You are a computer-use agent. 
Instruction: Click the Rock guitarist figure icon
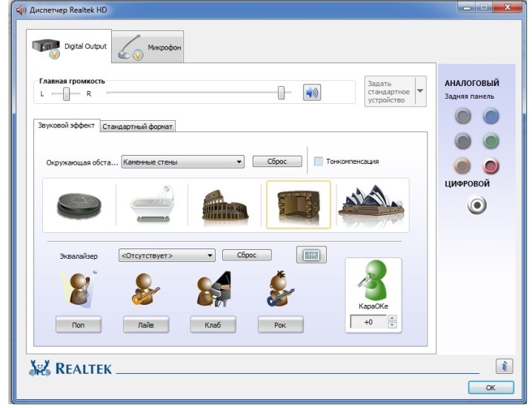pos(280,289)
